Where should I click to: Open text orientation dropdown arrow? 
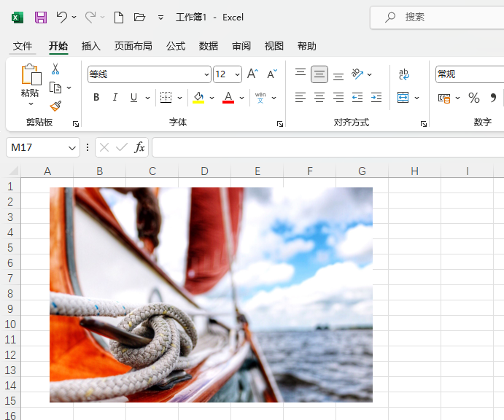(x=370, y=74)
